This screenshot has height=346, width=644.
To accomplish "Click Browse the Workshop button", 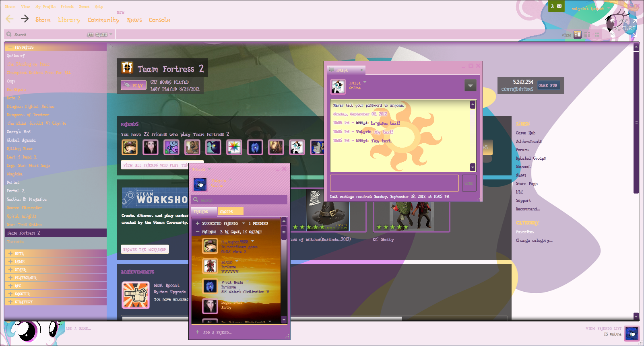I will coord(144,249).
